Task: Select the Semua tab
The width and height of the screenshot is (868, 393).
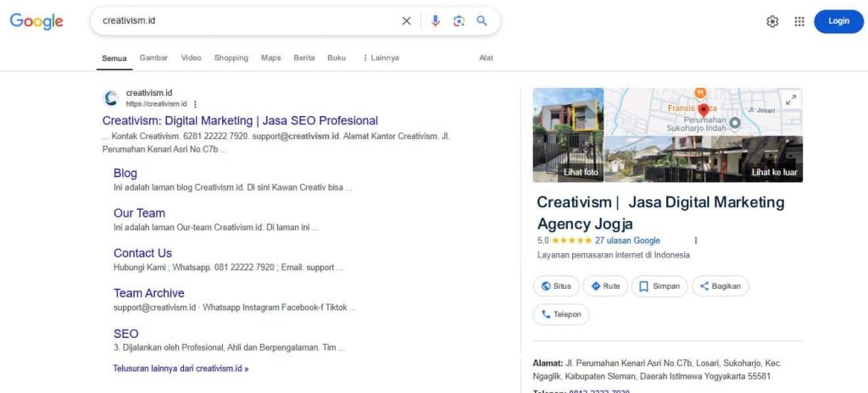Action: [x=114, y=58]
